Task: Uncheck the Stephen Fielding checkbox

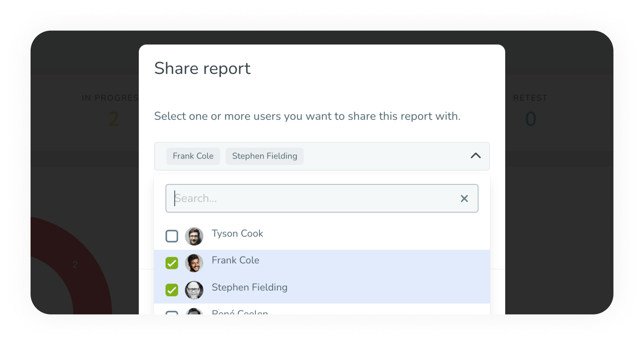Action: pyautogui.click(x=172, y=290)
